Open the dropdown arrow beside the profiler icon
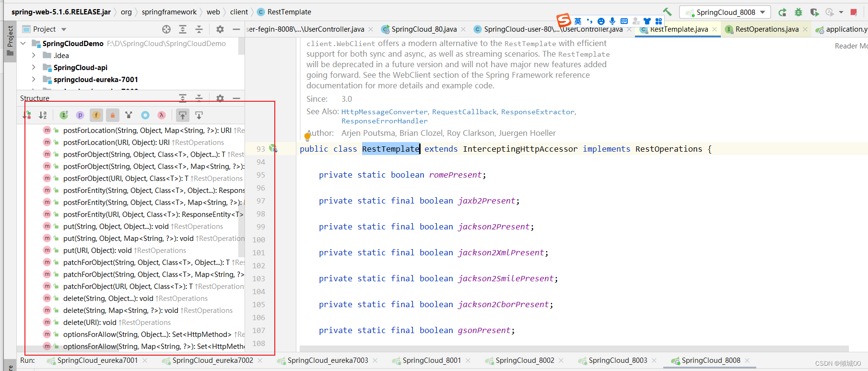Viewport: 868px width, 371px height. pyautogui.click(x=841, y=12)
